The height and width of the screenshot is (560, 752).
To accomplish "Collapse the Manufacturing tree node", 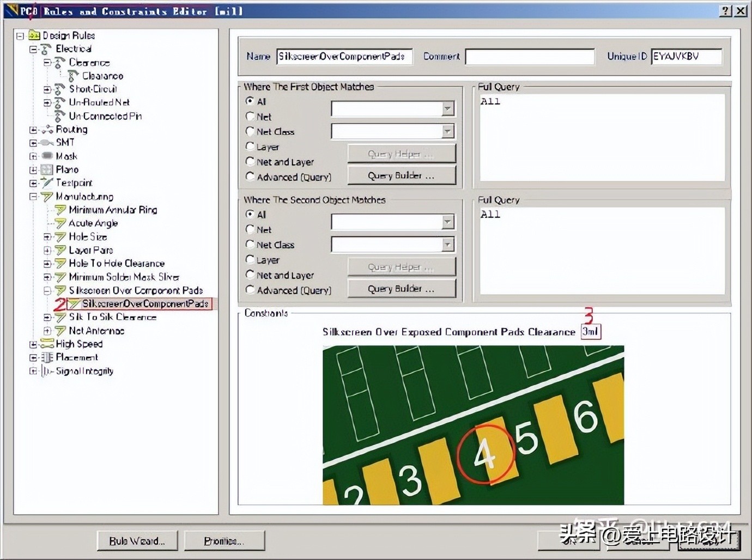I will (33, 197).
